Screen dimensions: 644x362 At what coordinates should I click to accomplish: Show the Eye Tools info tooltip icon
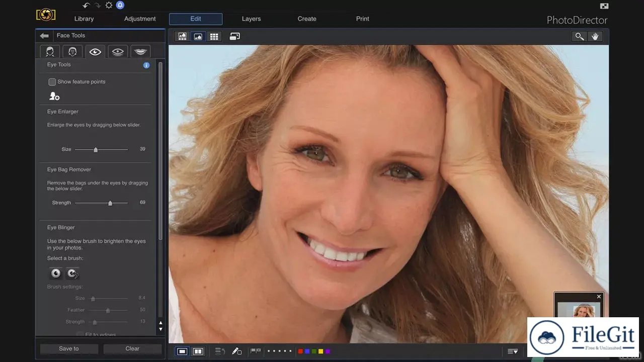click(146, 65)
